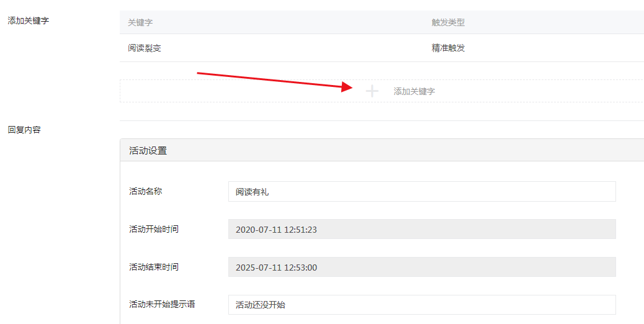Open the 活动结束时间 date field
The width and height of the screenshot is (644, 324).
pyautogui.click(x=422, y=267)
